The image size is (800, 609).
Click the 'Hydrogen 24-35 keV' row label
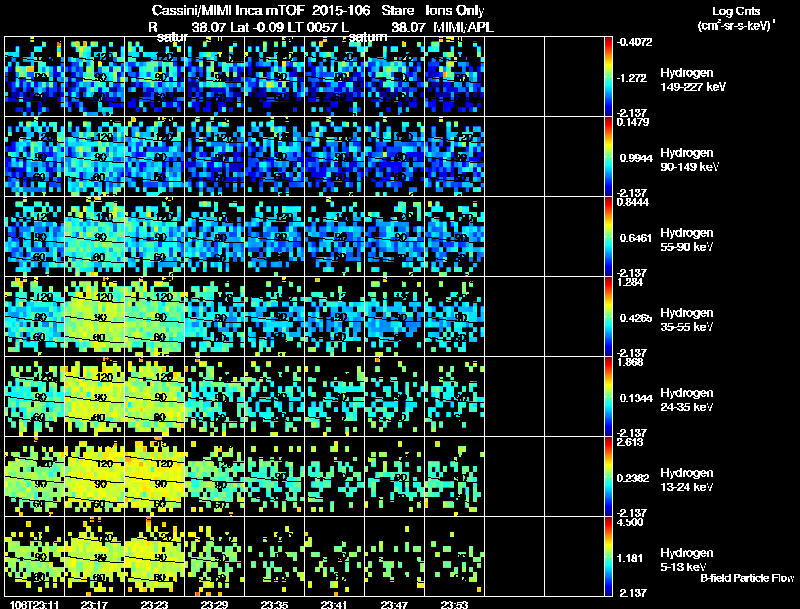click(687, 400)
